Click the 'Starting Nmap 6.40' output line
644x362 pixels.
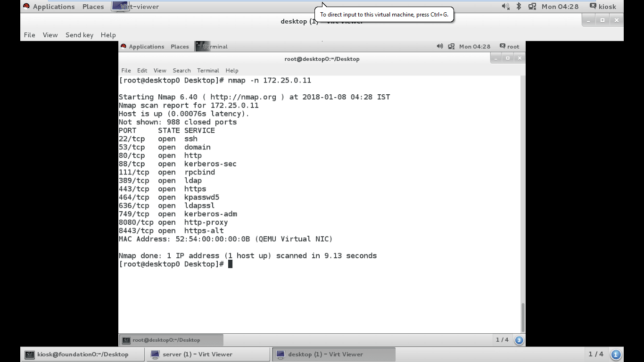254,97
